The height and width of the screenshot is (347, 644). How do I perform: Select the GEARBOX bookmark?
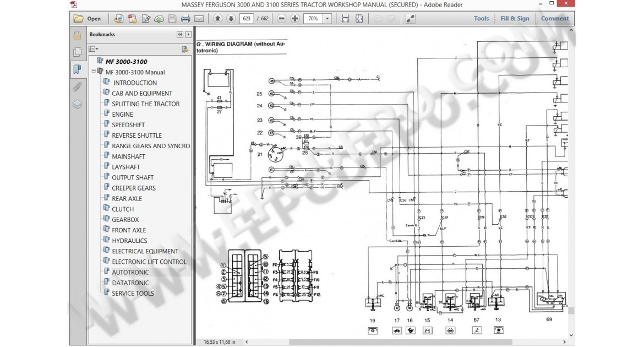pyautogui.click(x=125, y=220)
